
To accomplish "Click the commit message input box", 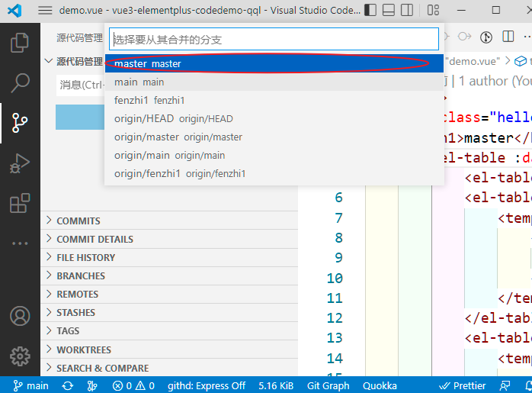I will (81, 85).
